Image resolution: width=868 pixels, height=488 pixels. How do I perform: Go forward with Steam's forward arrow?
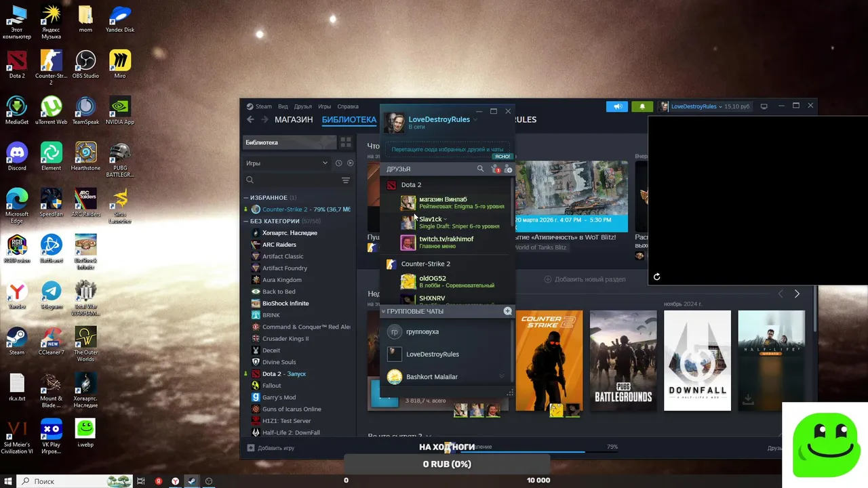[264, 119]
